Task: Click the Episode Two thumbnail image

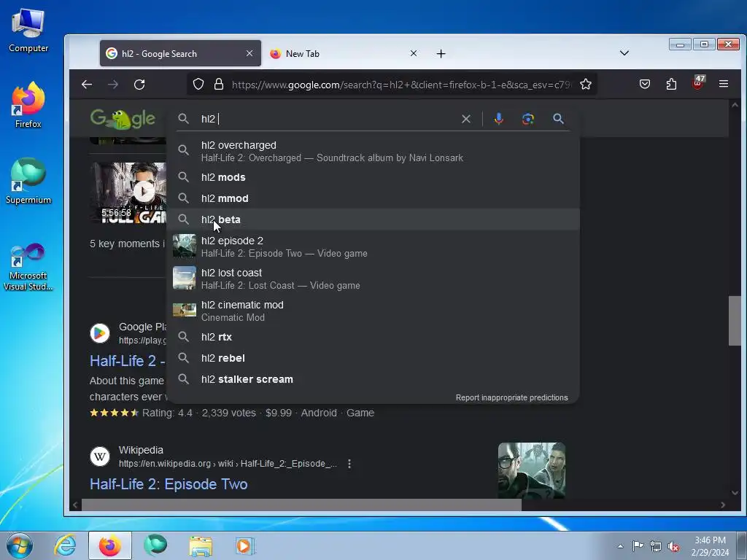Action: pyautogui.click(x=532, y=470)
